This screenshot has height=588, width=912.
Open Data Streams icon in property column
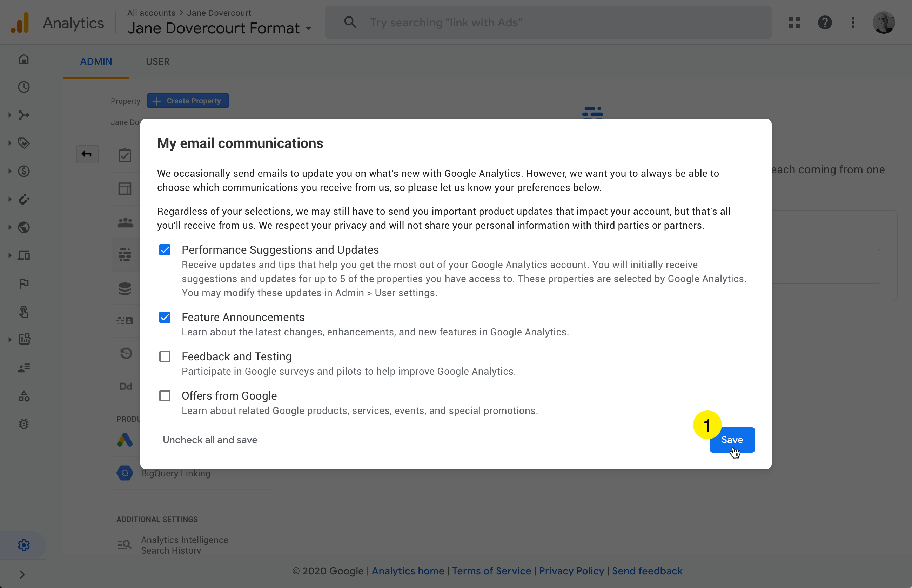pos(125,255)
